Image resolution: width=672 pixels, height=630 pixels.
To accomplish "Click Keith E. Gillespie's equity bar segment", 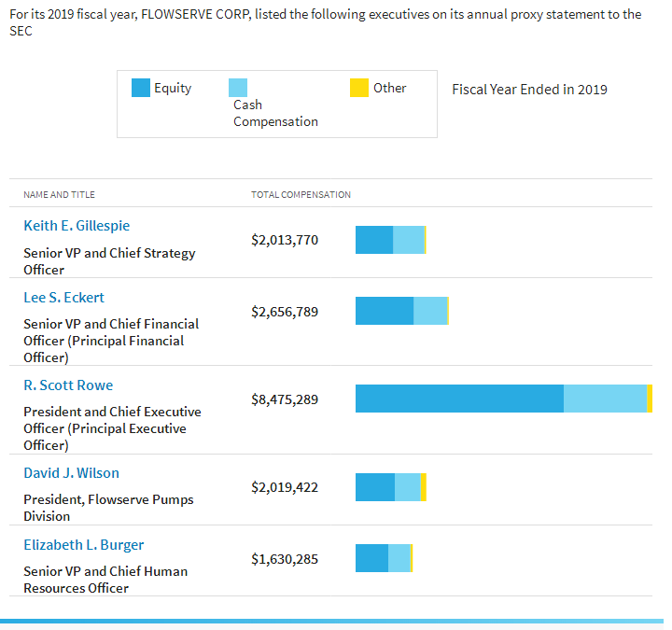I will click(374, 240).
